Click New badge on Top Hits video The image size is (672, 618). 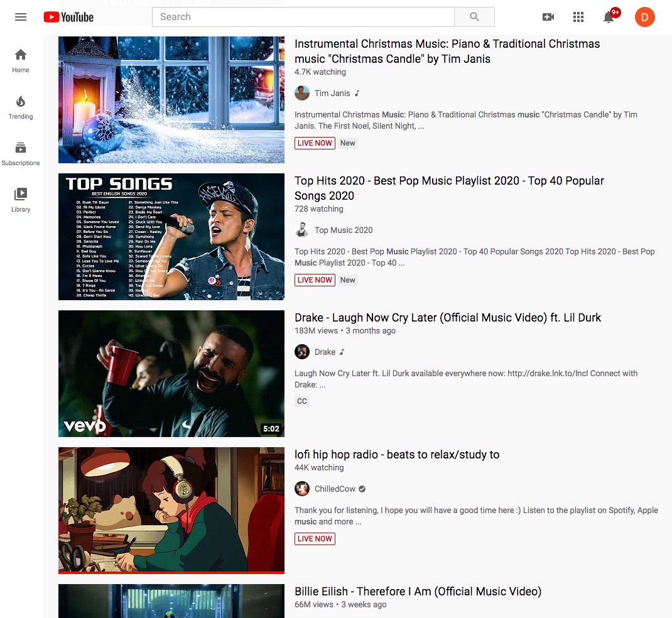click(x=347, y=280)
